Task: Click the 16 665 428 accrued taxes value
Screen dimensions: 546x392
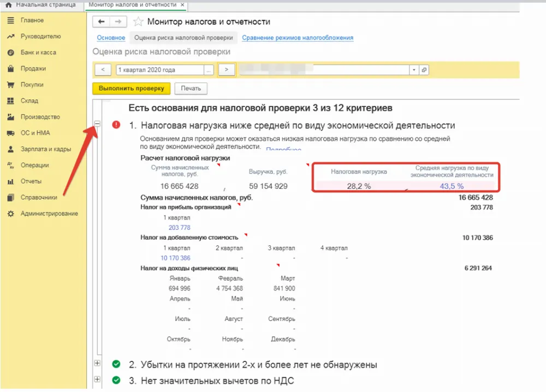Action: (179, 186)
